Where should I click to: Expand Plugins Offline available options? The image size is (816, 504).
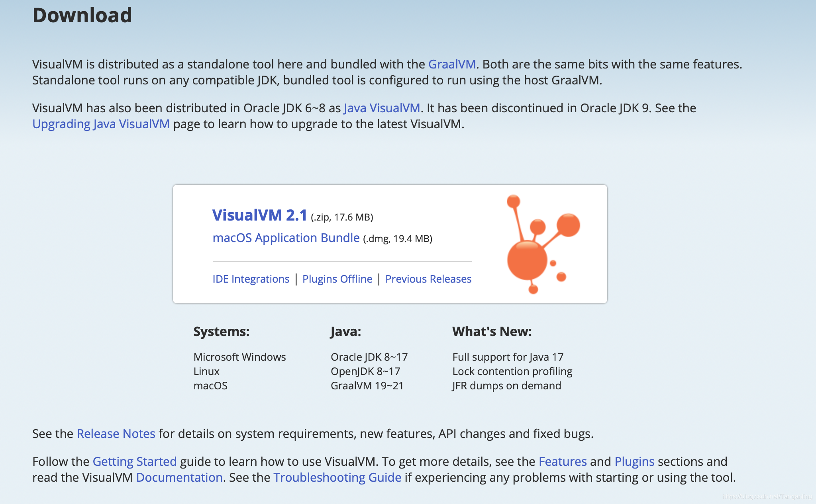tap(336, 278)
